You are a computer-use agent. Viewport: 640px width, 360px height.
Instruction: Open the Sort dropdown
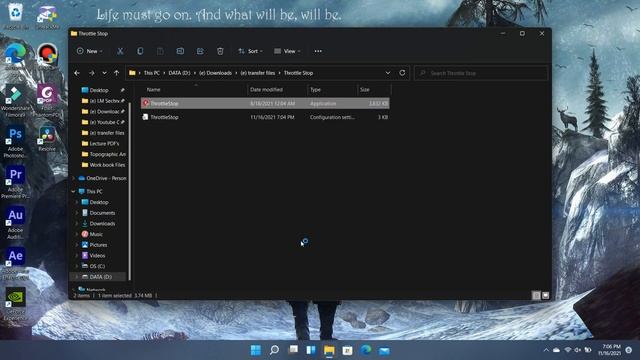click(250, 51)
